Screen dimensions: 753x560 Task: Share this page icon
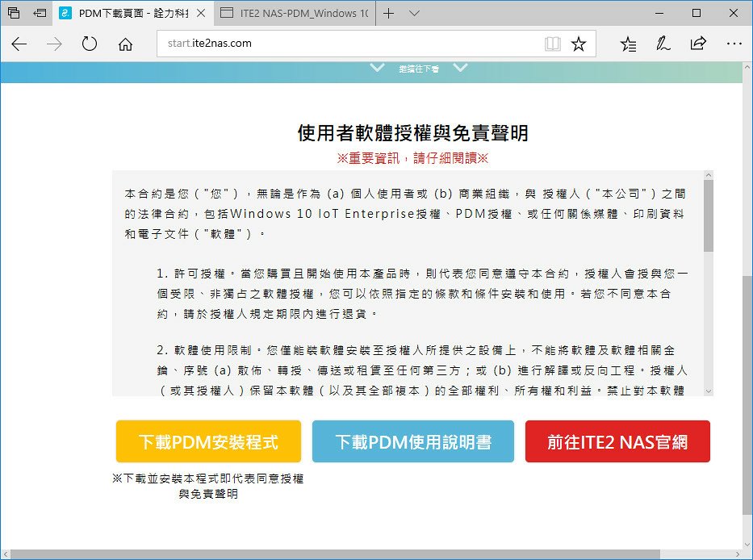click(x=698, y=44)
